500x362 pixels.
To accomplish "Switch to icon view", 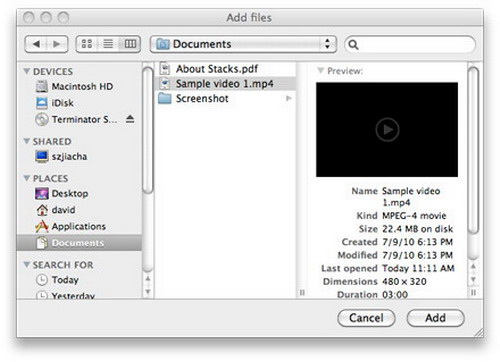I will [87, 44].
